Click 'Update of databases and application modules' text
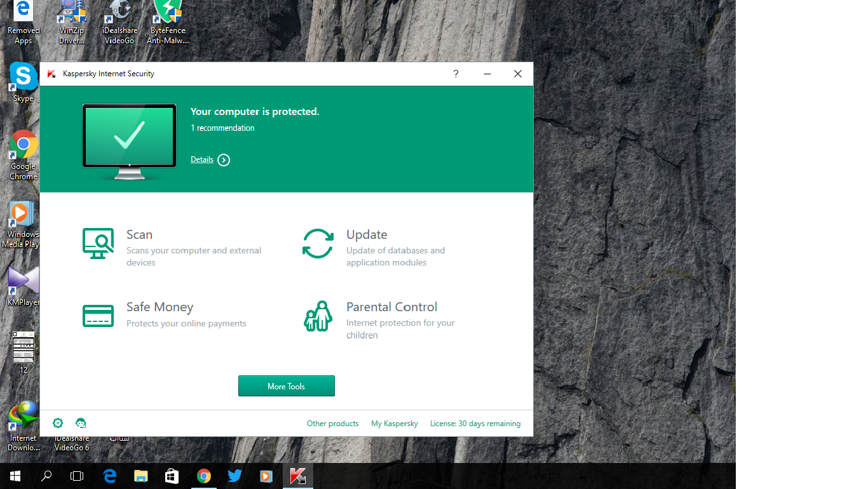This screenshot has width=868, height=489. (396, 257)
